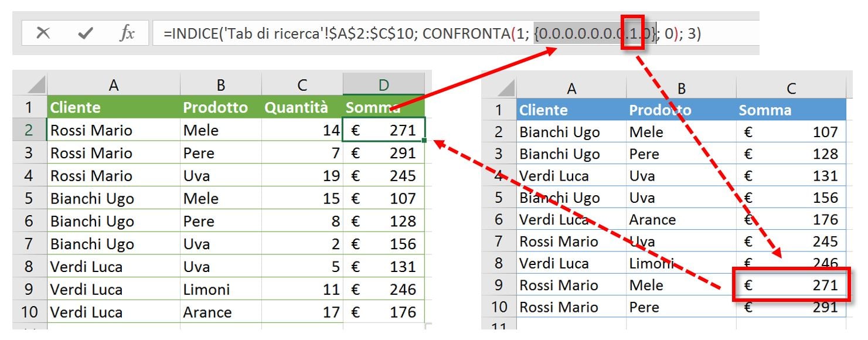Select the Quantità cell with value 19

[302, 176]
